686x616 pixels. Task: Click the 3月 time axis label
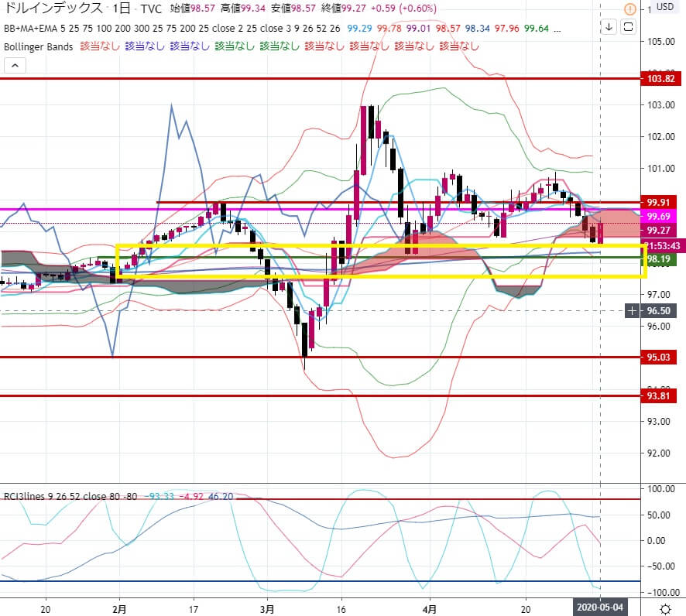(267, 609)
